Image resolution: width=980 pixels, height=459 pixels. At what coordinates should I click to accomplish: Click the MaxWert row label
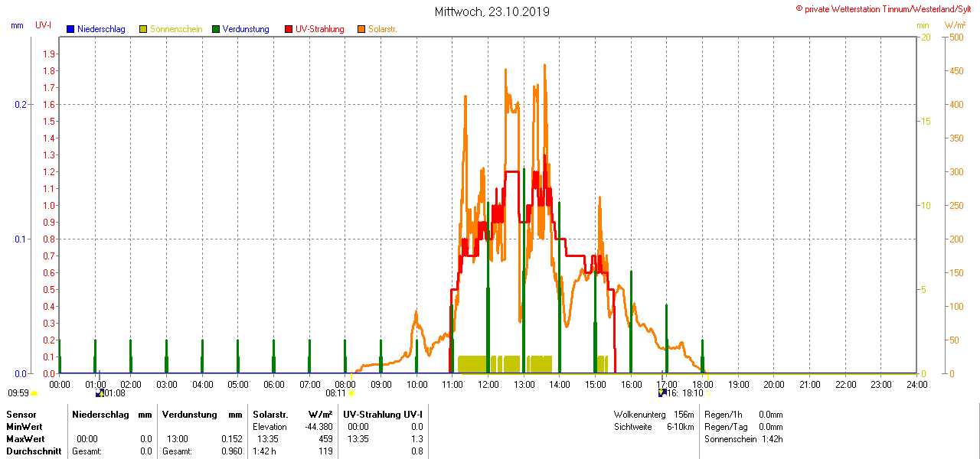[25, 439]
